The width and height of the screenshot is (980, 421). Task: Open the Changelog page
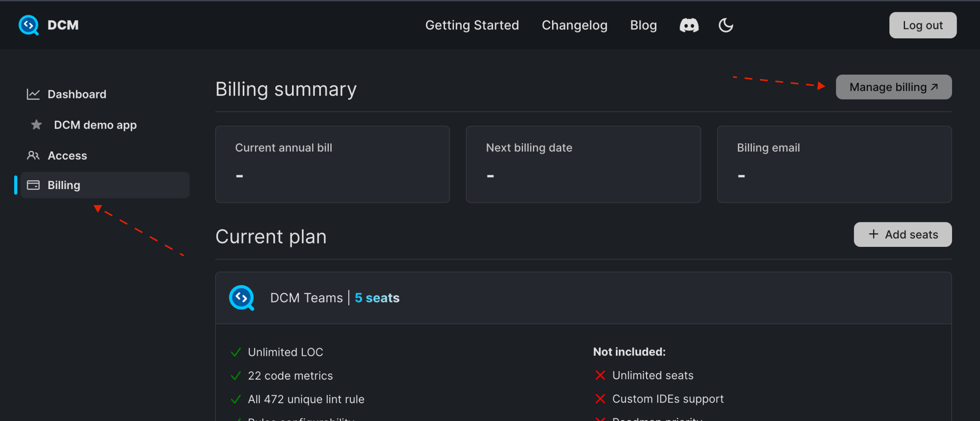tap(575, 25)
